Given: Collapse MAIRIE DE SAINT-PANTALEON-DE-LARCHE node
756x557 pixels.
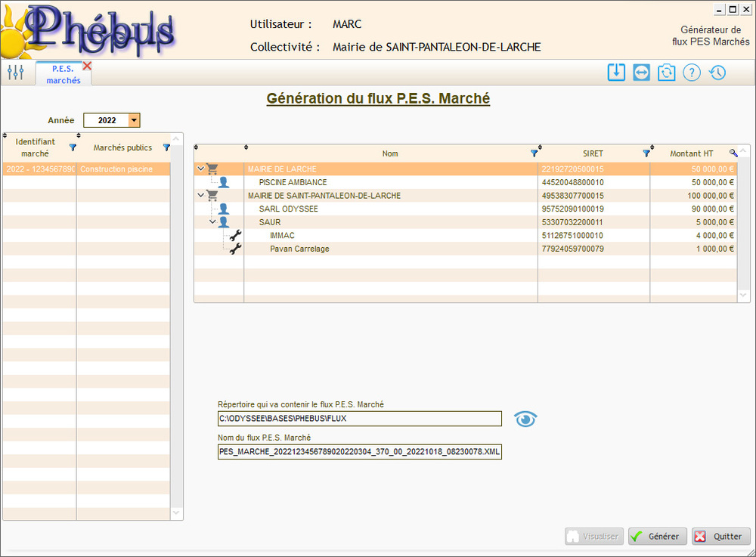Looking at the screenshot, I should (x=200, y=196).
